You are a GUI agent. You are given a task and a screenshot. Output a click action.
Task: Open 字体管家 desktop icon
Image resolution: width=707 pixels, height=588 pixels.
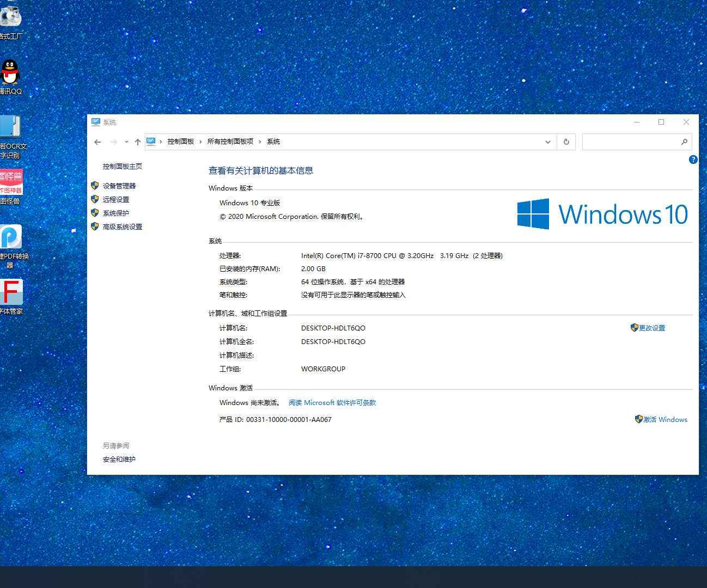(11, 297)
